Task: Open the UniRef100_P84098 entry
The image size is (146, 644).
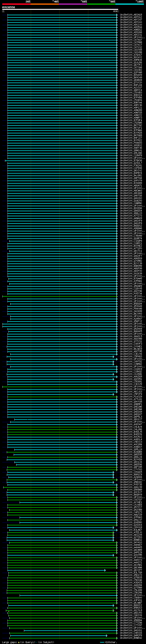Action: [131, 309]
